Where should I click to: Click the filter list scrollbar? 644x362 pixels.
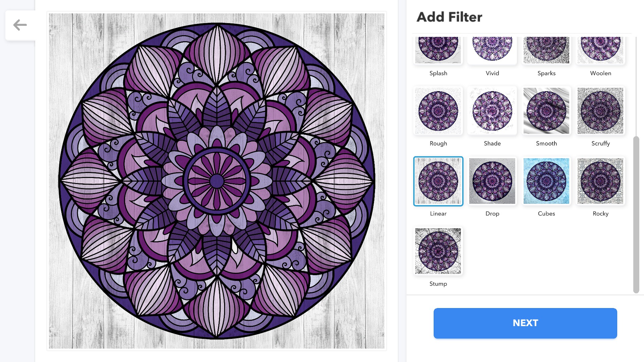[636, 215]
